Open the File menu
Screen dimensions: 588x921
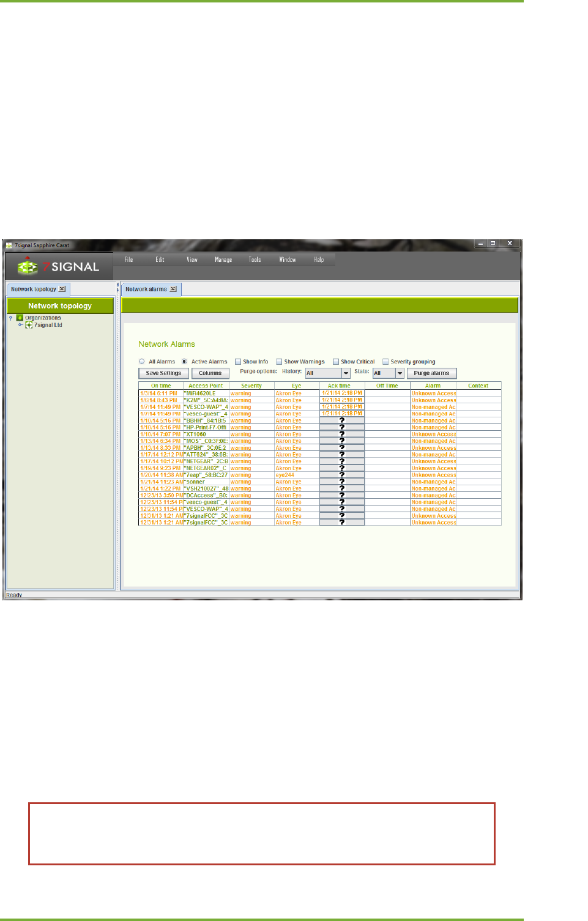(x=128, y=259)
